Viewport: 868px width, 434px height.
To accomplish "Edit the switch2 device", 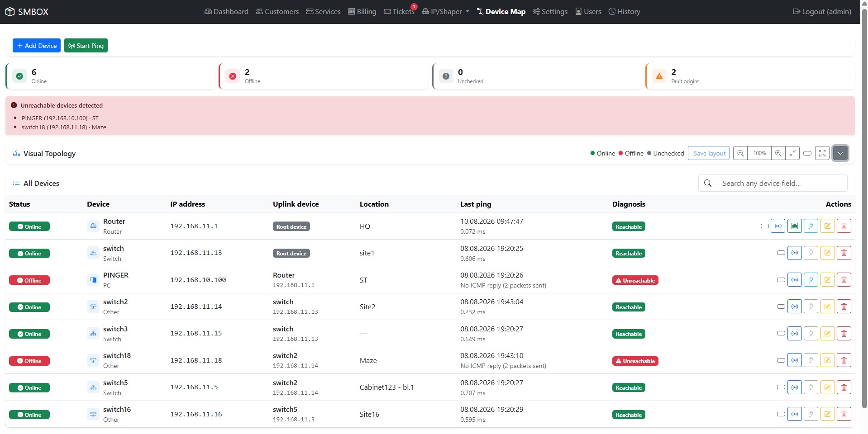I will (x=827, y=307).
